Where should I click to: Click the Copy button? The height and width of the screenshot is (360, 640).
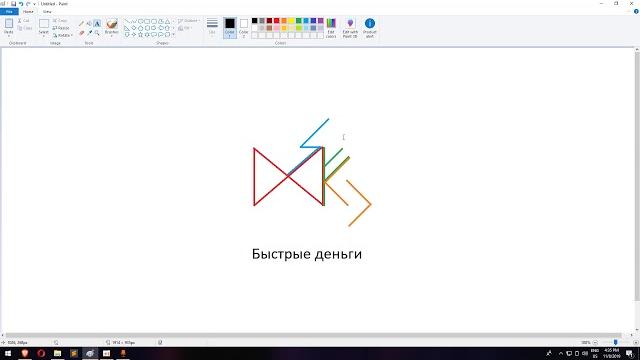24,28
